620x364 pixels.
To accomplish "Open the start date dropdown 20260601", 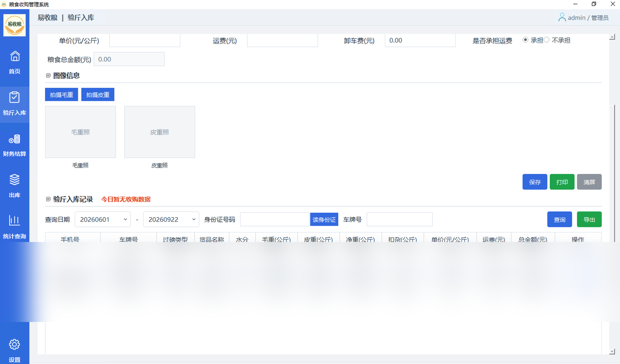I will (x=103, y=220).
